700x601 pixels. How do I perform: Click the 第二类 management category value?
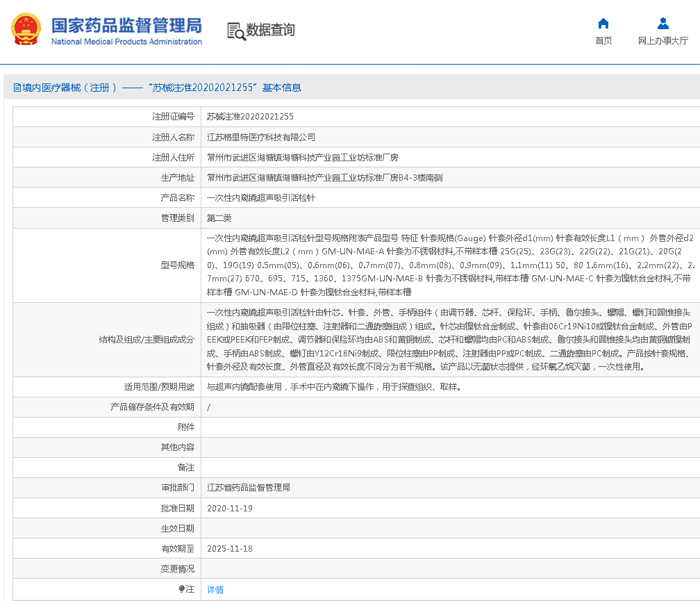219,218
